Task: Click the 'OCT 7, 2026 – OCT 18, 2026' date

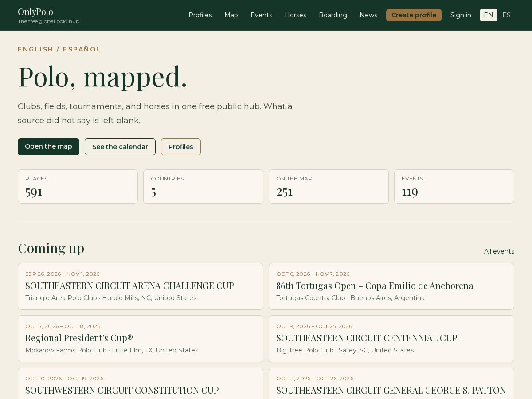Action: coord(63,326)
